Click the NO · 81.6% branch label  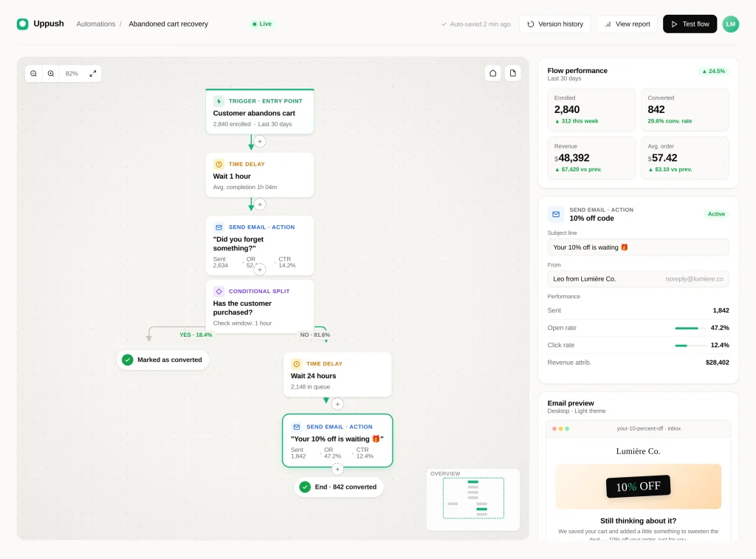(315, 335)
